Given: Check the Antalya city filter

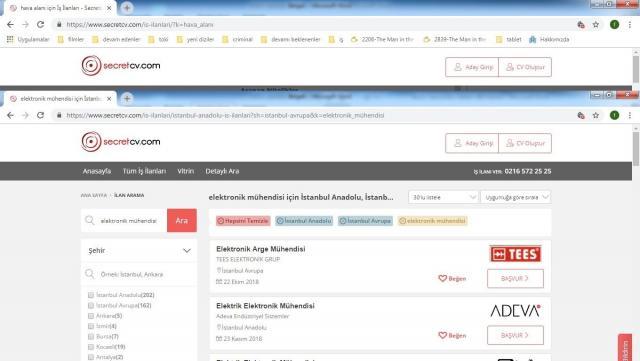Looking at the screenshot, I should pyautogui.click(x=91, y=357).
